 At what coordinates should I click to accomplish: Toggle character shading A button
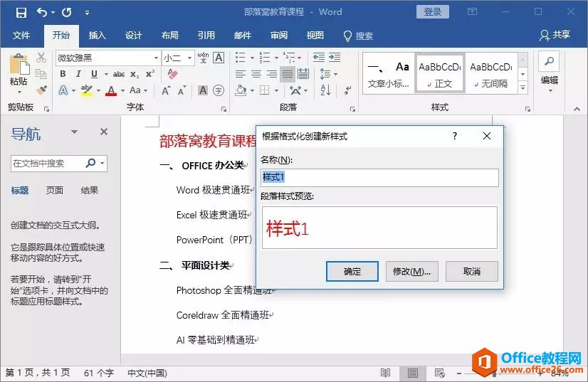pos(203,90)
